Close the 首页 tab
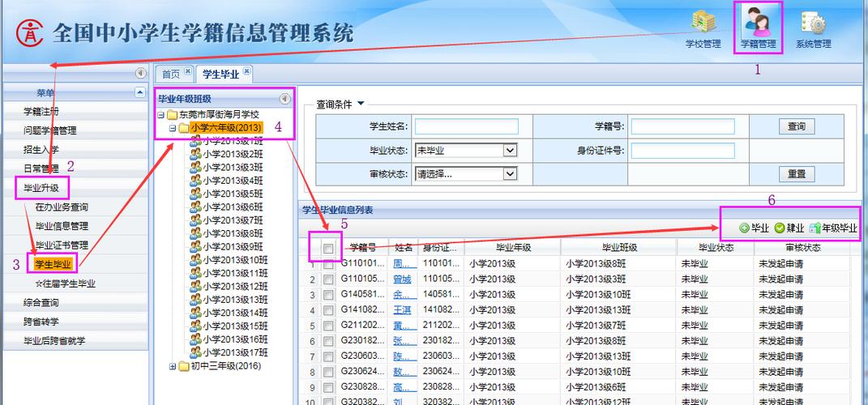 pos(188,70)
